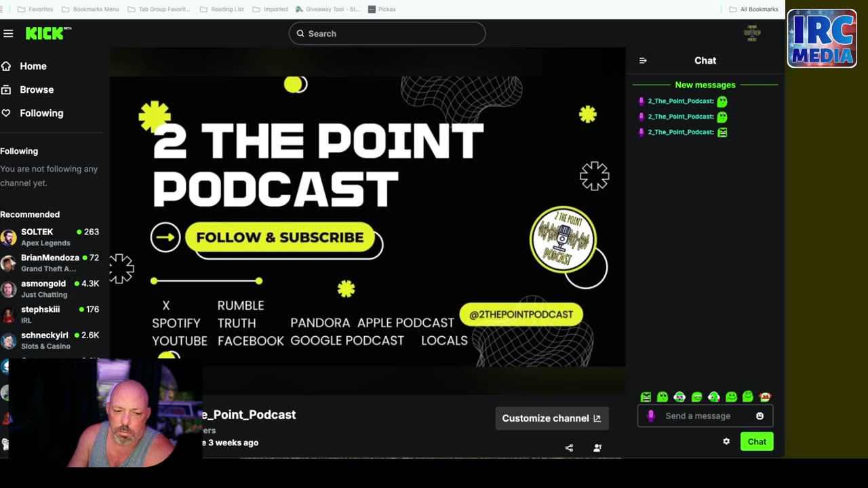868x488 pixels.
Task: Insert the red-eared emote
Action: tap(765, 397)
